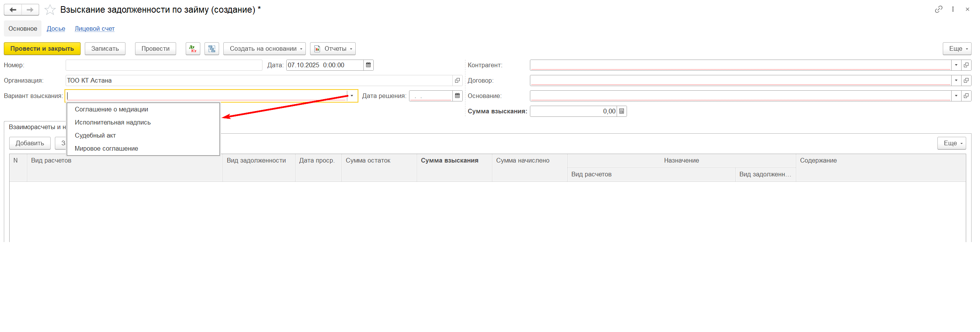Copy link using chain icon

939,9
